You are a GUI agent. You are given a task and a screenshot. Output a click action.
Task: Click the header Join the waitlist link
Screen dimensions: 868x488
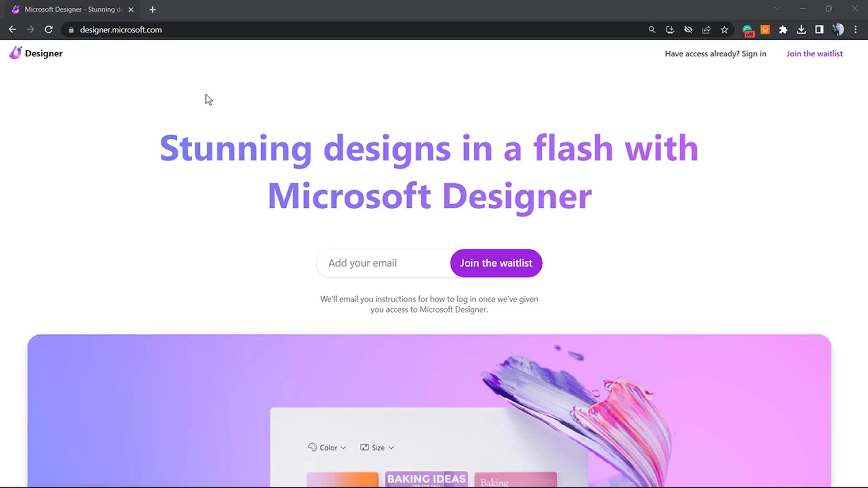click(814, 54)
